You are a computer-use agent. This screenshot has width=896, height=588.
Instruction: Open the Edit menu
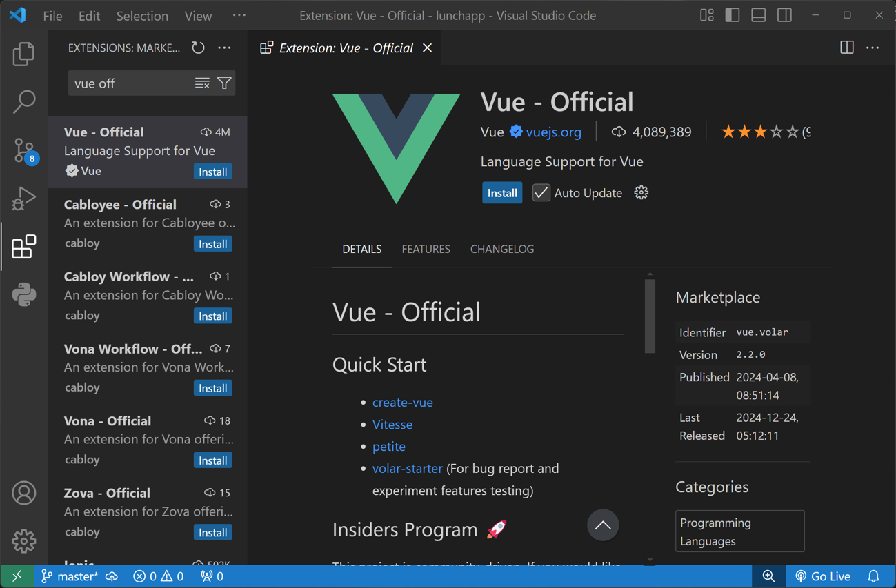pos(89,15)
